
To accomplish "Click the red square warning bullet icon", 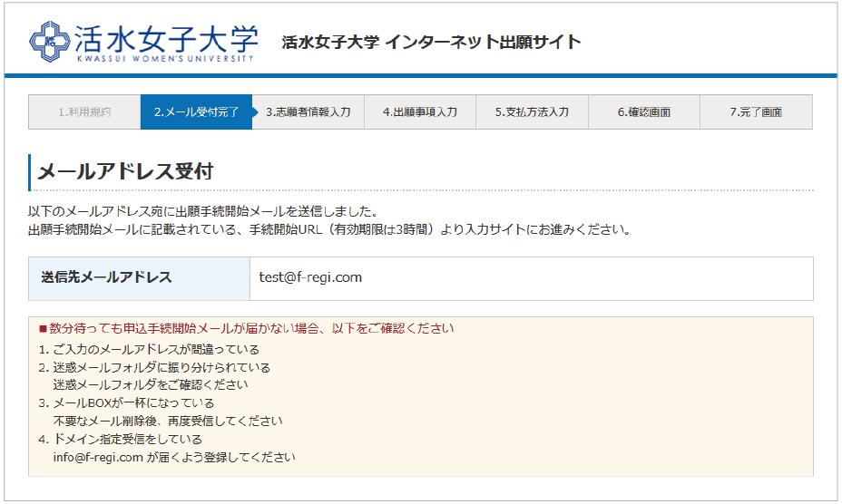I will (43, 328).
